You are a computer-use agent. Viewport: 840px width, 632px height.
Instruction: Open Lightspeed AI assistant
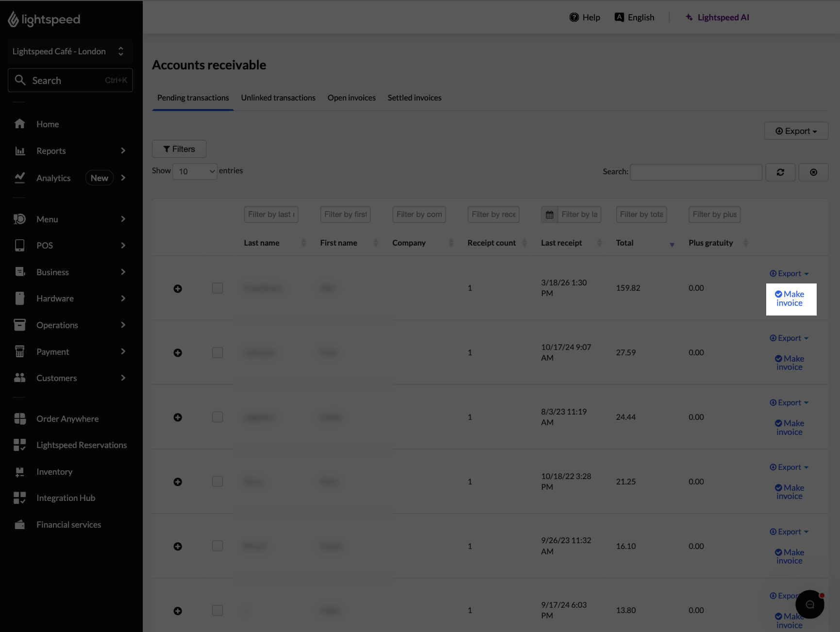point(718,17)
